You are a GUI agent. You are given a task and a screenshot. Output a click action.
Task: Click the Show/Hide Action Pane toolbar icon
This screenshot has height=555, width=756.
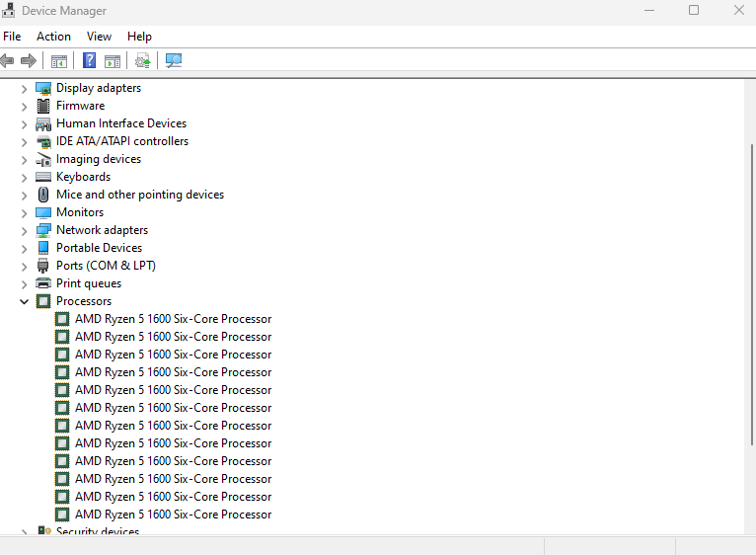(113, 60)
